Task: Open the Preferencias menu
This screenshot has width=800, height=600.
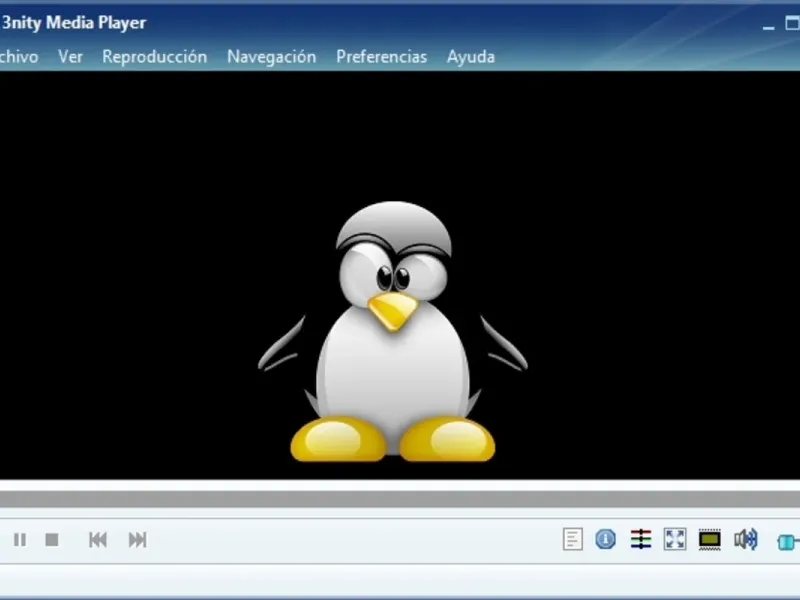Action: (x=382, y=57)
